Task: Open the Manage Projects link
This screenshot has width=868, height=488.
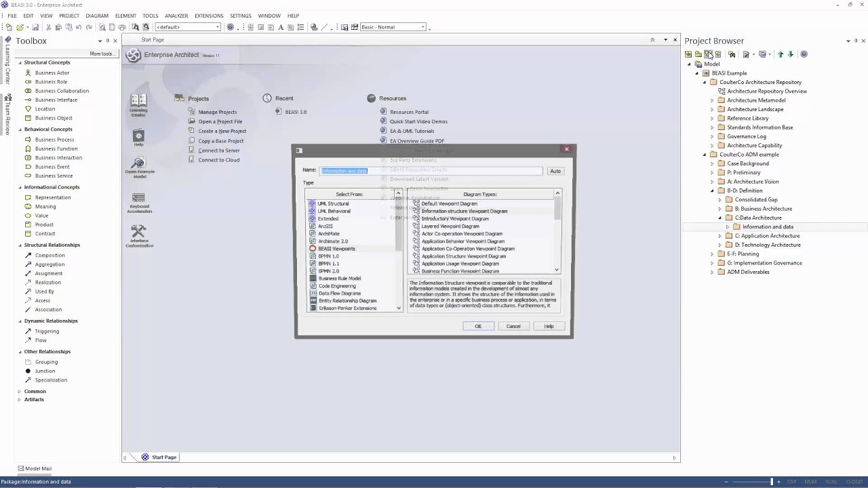Action: tap(218, 112)
